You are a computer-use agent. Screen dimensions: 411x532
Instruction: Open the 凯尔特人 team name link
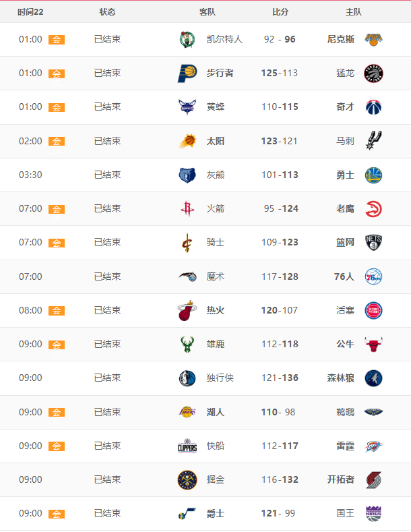click(x=224, y=39)
